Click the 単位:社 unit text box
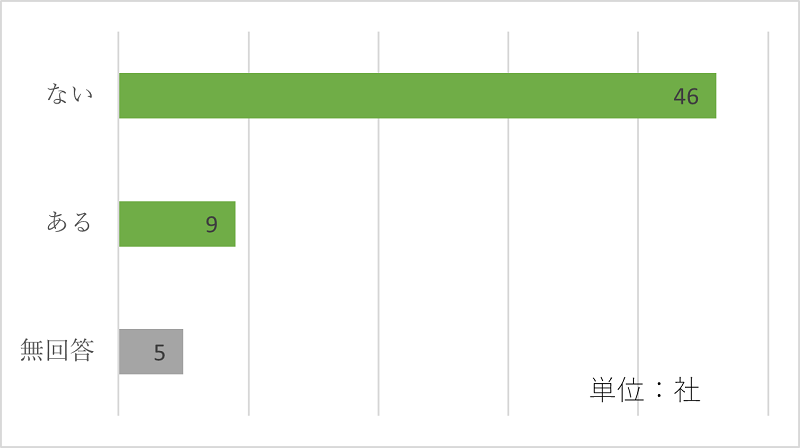Viewport: 800px width, 448px height. 645,390
